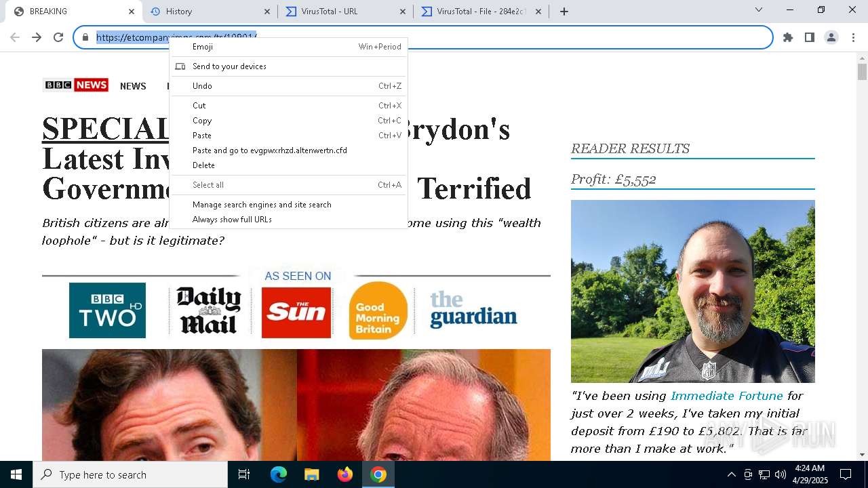Click the browser forward arrow
The width and height of the screenshot is (868, 488).
pyautogui.click(x=37, y=37)
